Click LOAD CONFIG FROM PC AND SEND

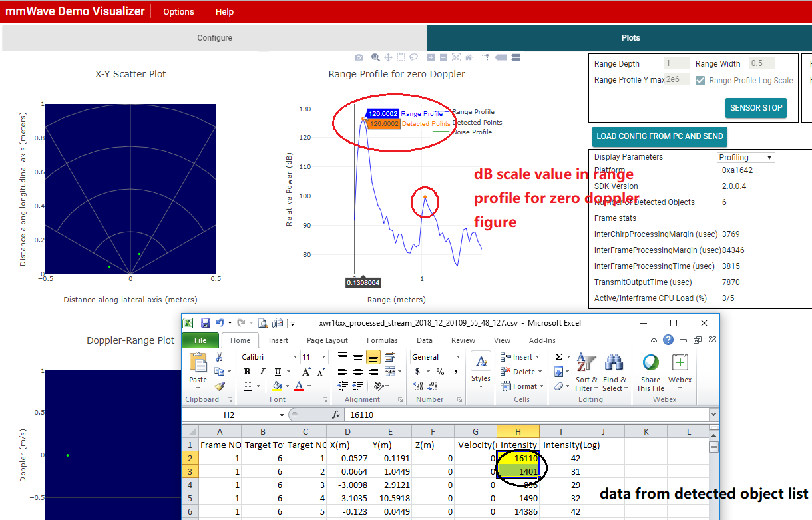pyautogui.click(x=660, y=136)
